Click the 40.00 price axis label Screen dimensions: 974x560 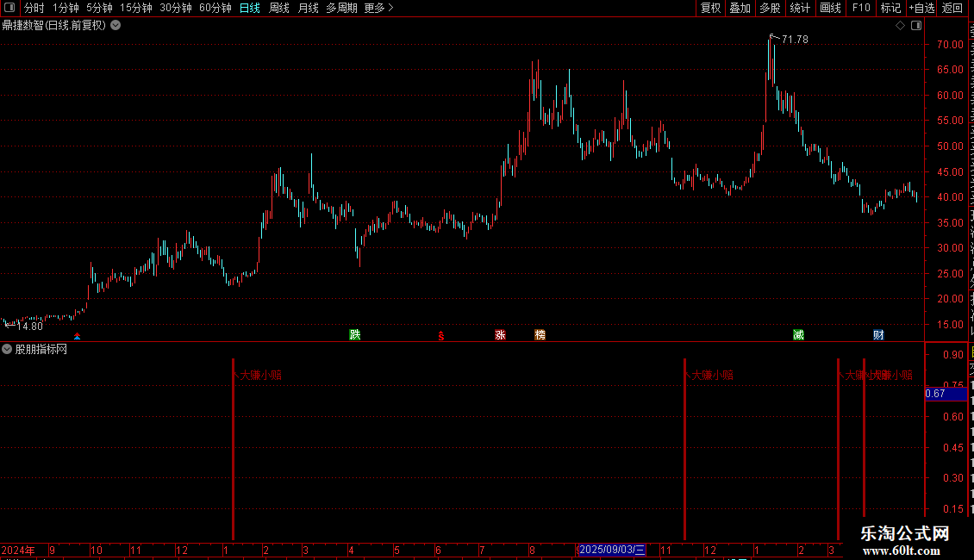coord(951,197)
